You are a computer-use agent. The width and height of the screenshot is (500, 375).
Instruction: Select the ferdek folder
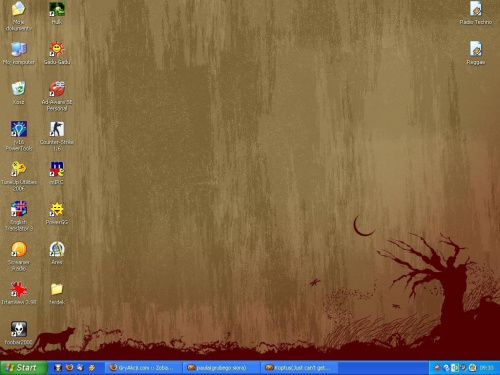coord(57,289)
